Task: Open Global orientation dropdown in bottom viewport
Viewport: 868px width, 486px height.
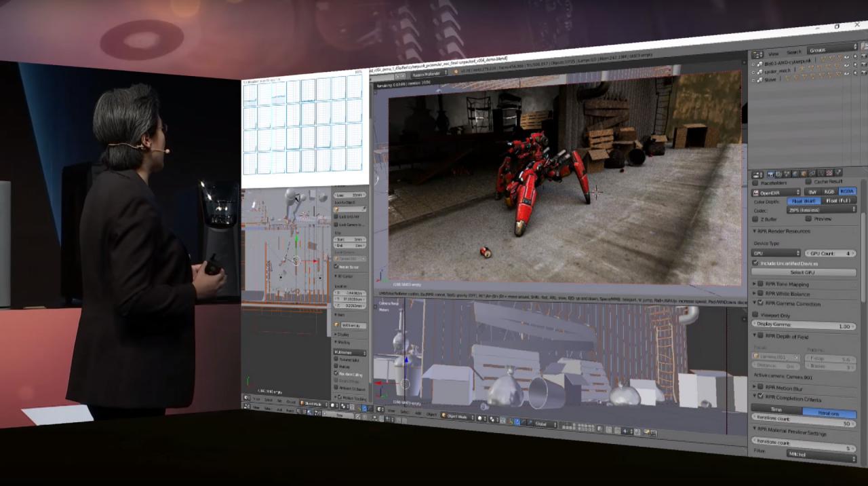Action: [546, 424]
